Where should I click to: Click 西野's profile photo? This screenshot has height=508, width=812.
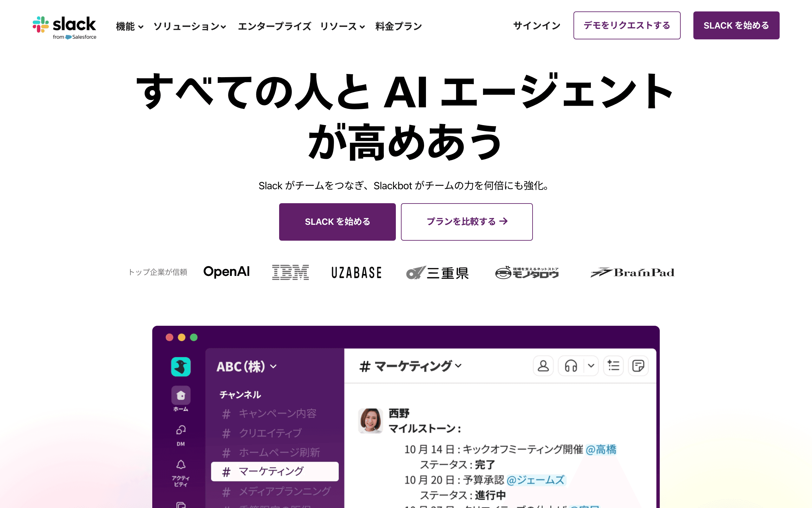point(370,421)
